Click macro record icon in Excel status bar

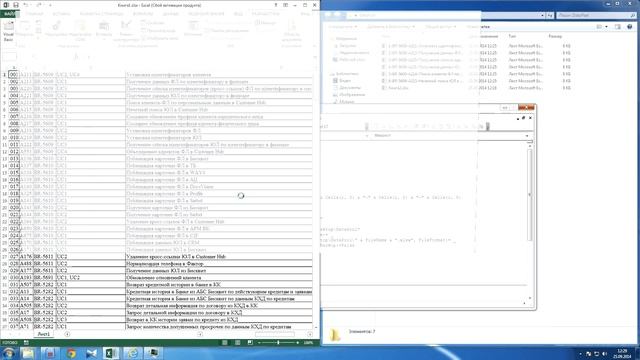coord(26,342)
